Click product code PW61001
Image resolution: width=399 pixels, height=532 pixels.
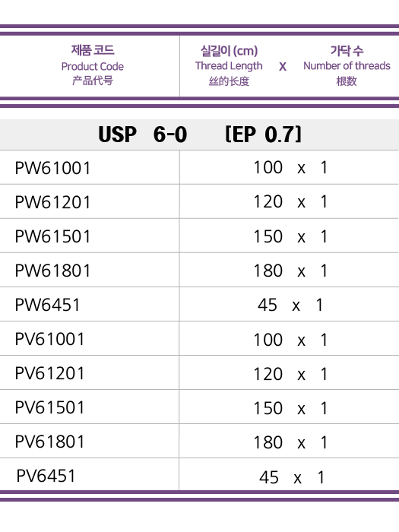(x=52, y=168)
